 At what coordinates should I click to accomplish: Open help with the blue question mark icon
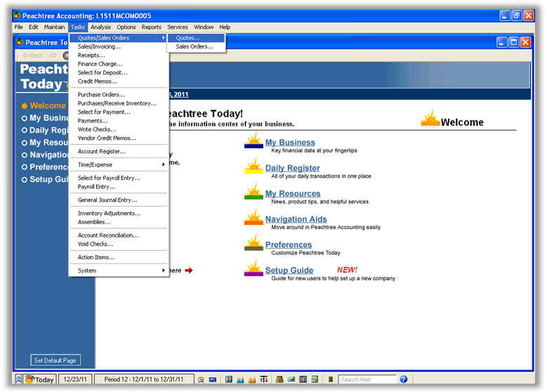click(x=404, y=379)
